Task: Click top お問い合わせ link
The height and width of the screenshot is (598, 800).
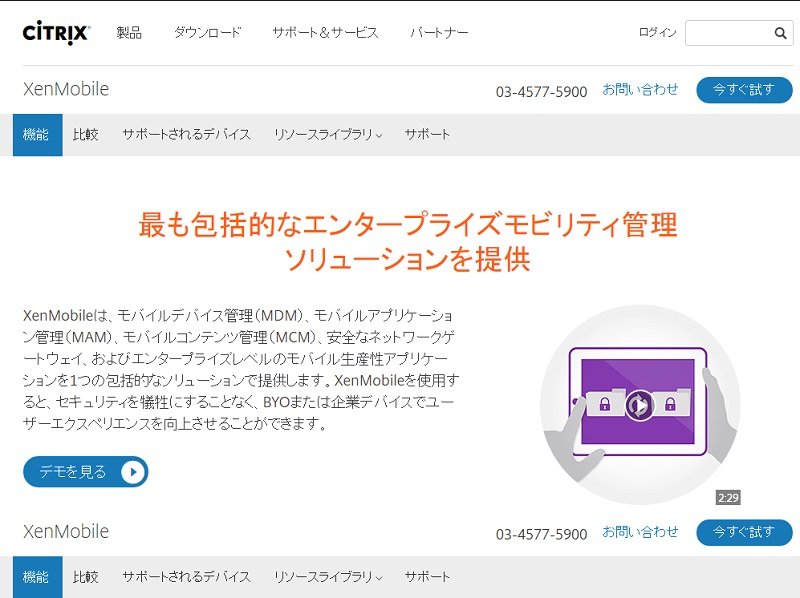Action: click(640, 90)
